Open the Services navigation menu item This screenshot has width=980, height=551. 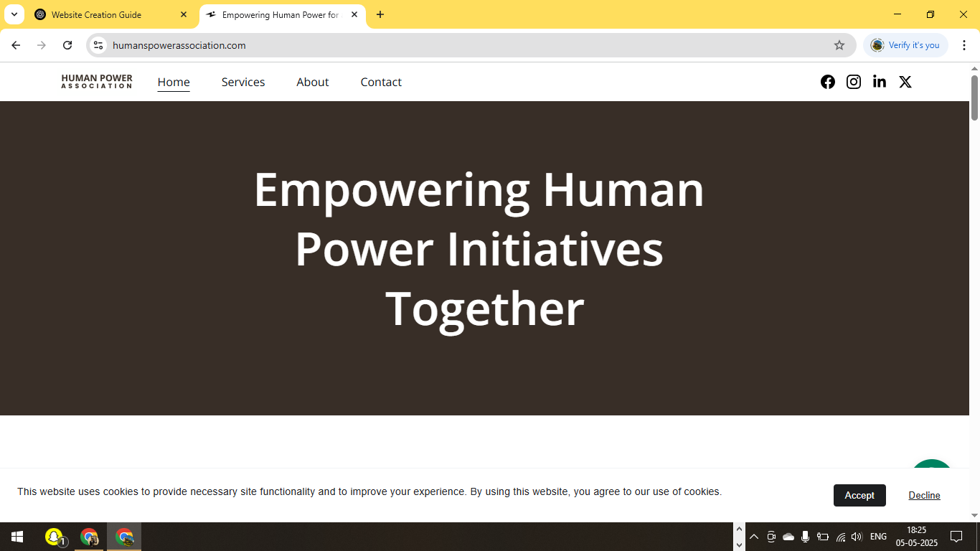click(x=242, y=82)
